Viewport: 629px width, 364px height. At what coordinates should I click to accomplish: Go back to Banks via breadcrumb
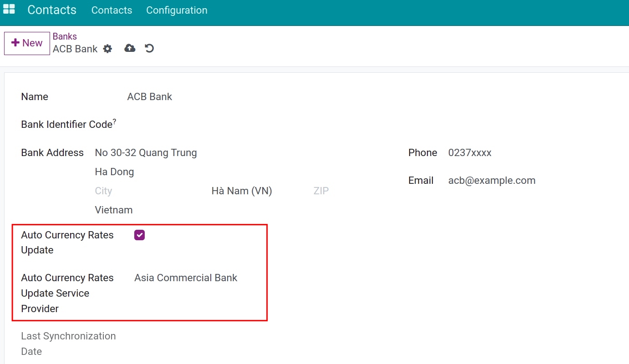pos(65,36)
